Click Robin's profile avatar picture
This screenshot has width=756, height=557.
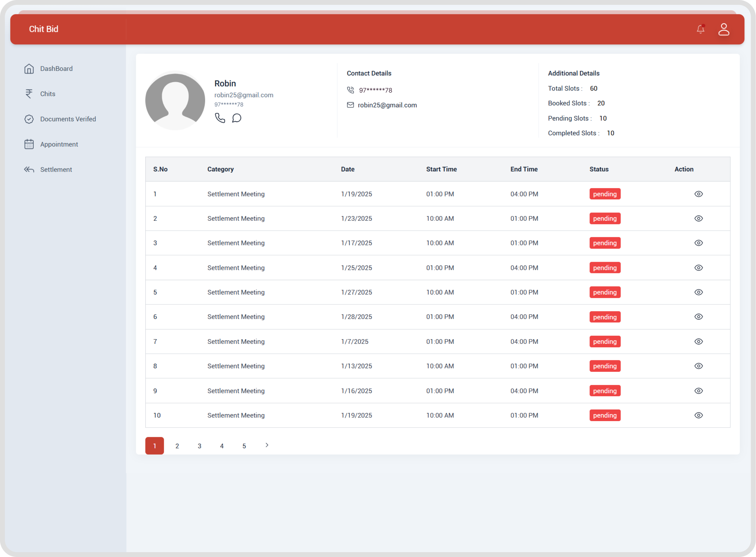(175, 100)
